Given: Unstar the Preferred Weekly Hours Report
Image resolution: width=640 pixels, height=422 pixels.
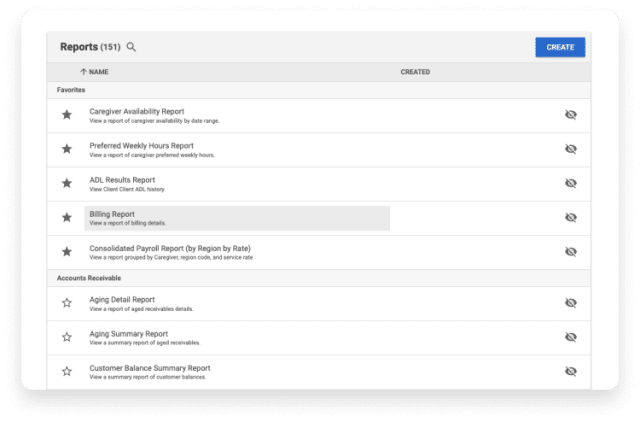Looking at the screenshot, I should (67, 149).
